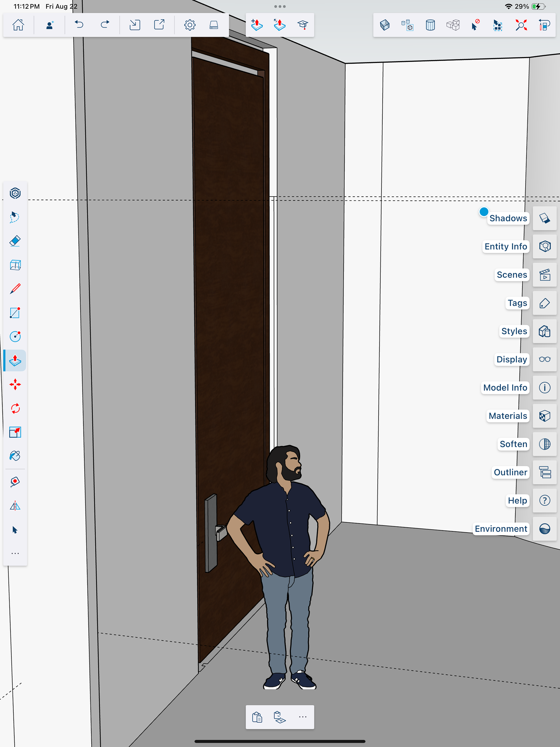Expand more options in bottom toolbar

tap(302, 717)
